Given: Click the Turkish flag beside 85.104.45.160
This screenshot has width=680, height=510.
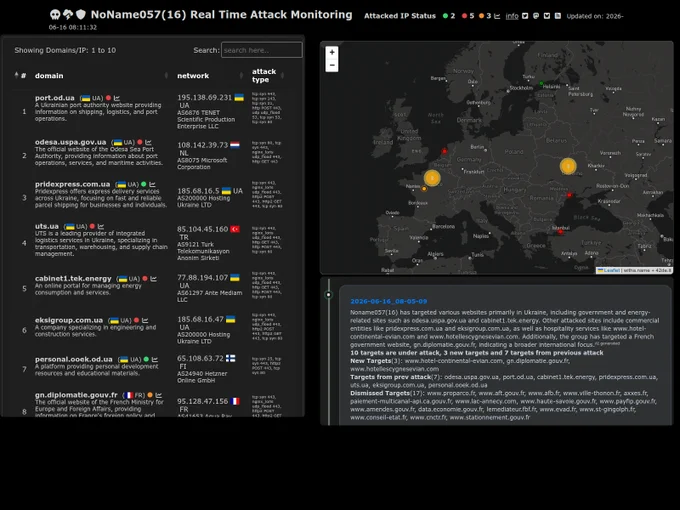Looking at the screenshot, I should [x=235, y=229].
